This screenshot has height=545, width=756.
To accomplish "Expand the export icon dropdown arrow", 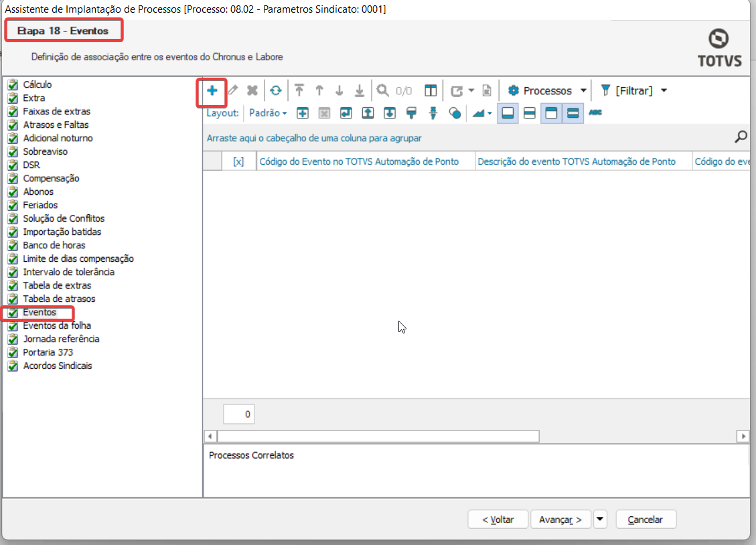I will 471,90.
